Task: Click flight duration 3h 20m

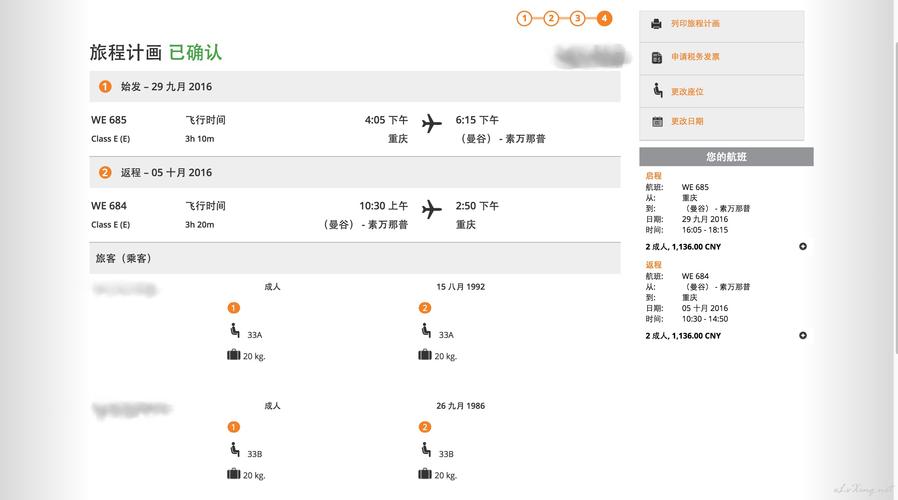Action: [199, 225]
